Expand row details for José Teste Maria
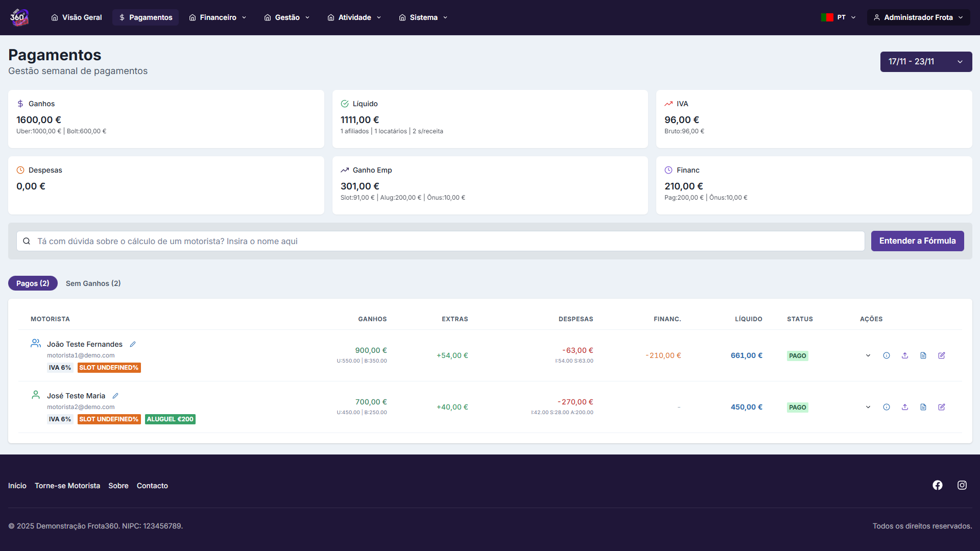 pyautogui.click(x=868, y=407)
